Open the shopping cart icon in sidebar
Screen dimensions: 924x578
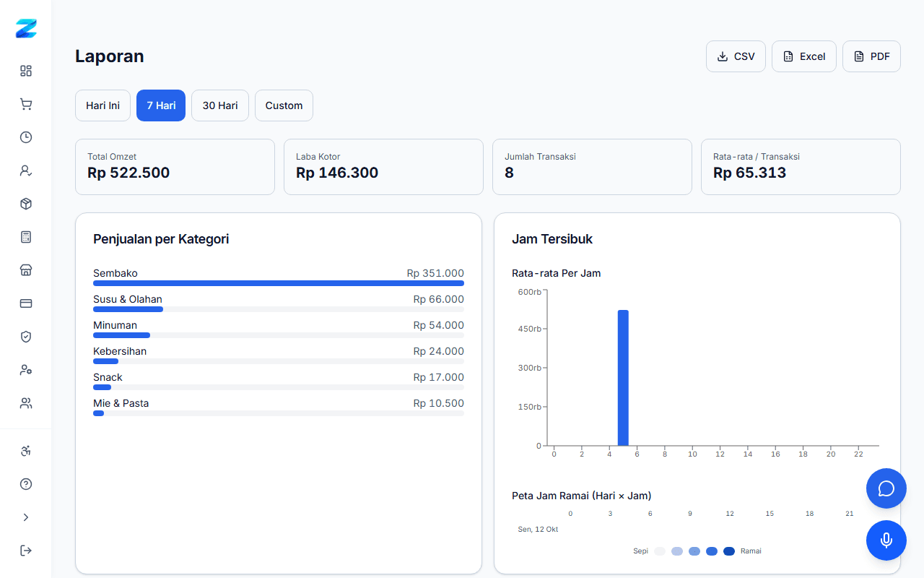pos(26,104)
